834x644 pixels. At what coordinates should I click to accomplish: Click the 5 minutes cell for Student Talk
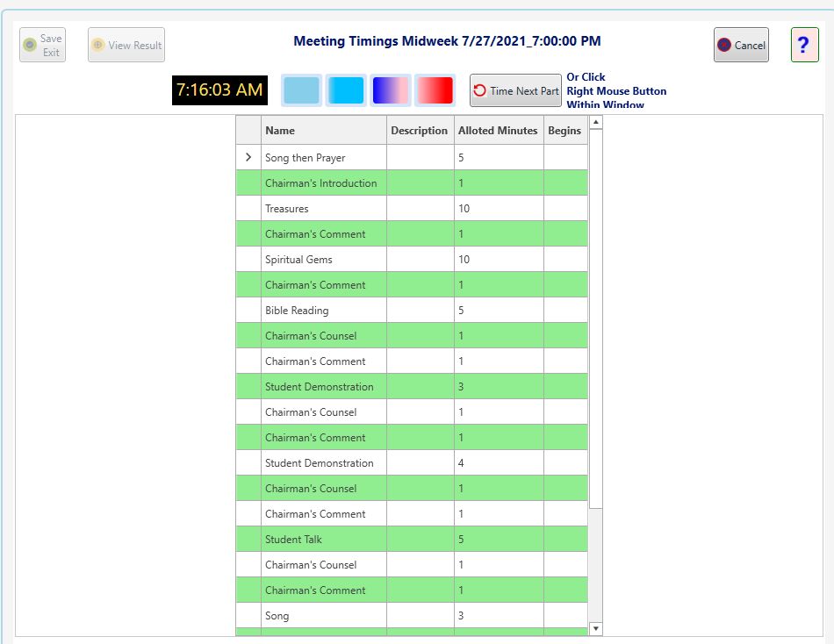(499, 540)
